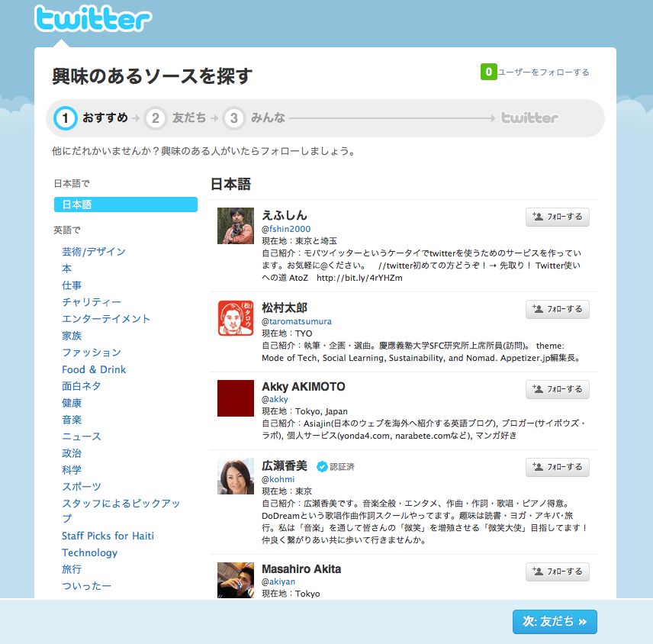Viewport: 653px width, 644px height.
Task: Open the エンターテイメント category
Action: pyautogui.click(x=106, y=319)
